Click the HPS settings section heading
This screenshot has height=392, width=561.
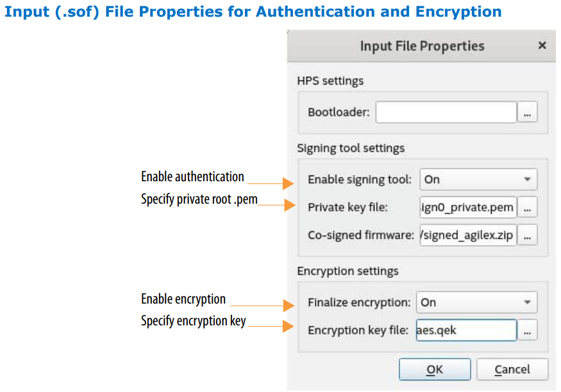click(x=330, y=81)
